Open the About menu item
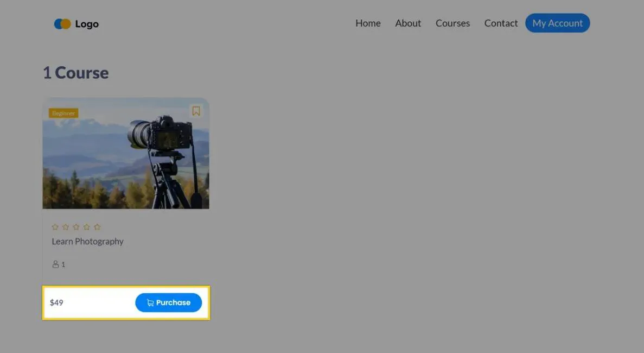The width and height of the screenshot is (644, 353). [x=408, y=23]
